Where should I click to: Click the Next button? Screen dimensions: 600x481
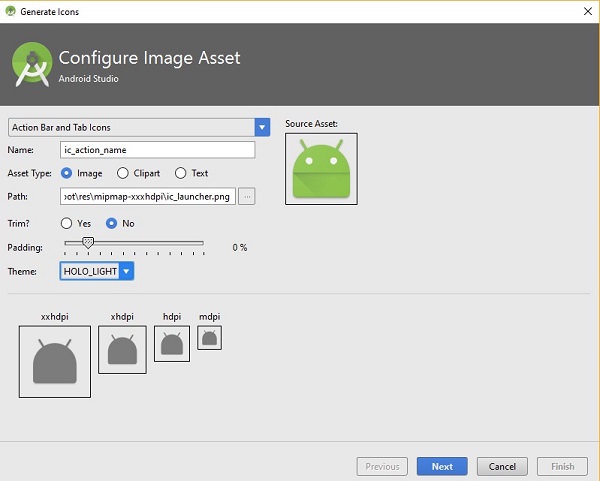pyautogui.click(x=442, y=466)
